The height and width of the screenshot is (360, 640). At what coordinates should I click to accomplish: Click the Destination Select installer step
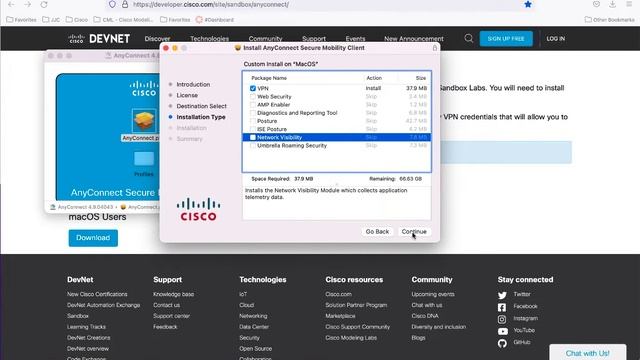click(201, 106)
